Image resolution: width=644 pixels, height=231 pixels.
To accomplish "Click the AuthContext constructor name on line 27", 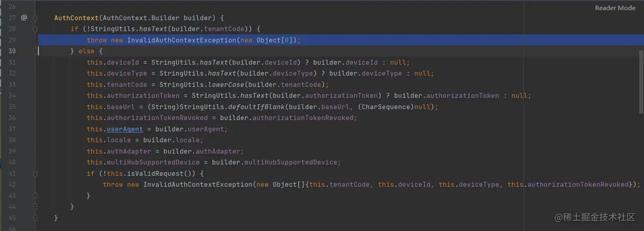I will (x=77, y=18).
